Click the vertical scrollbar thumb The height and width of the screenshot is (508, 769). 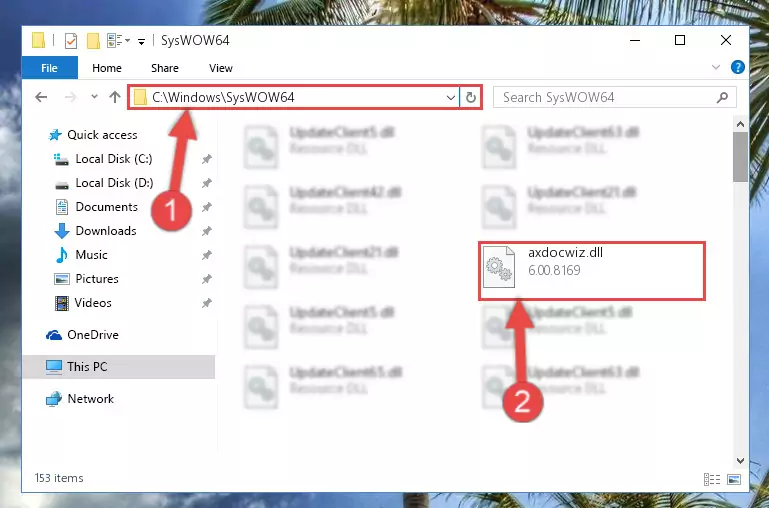pyautogui.click(x=741, y=157)
